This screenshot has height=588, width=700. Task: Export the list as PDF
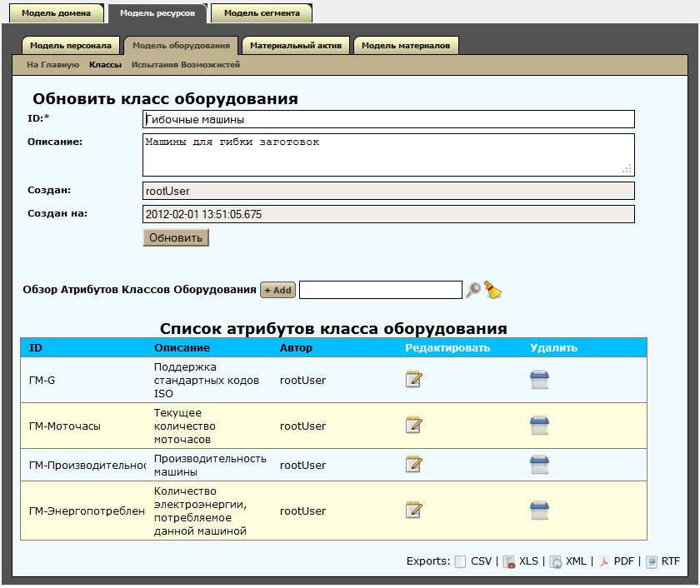(623, 561)
